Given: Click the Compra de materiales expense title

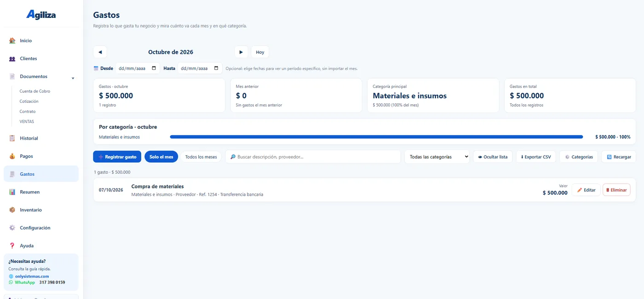Looking at the screenshot, I should coord(157,186).
